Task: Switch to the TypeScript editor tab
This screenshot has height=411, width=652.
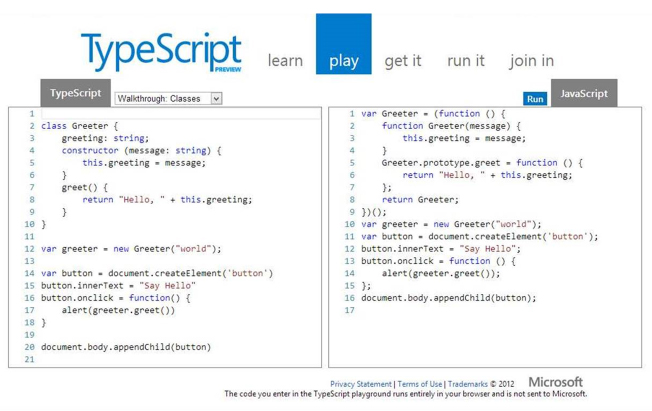Action: [x=75, y=93]
